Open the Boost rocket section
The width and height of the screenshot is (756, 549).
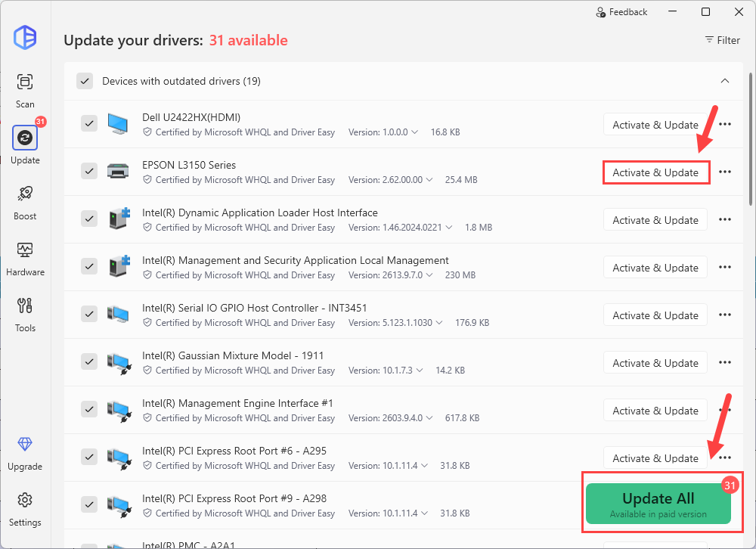tap(25, 202)
